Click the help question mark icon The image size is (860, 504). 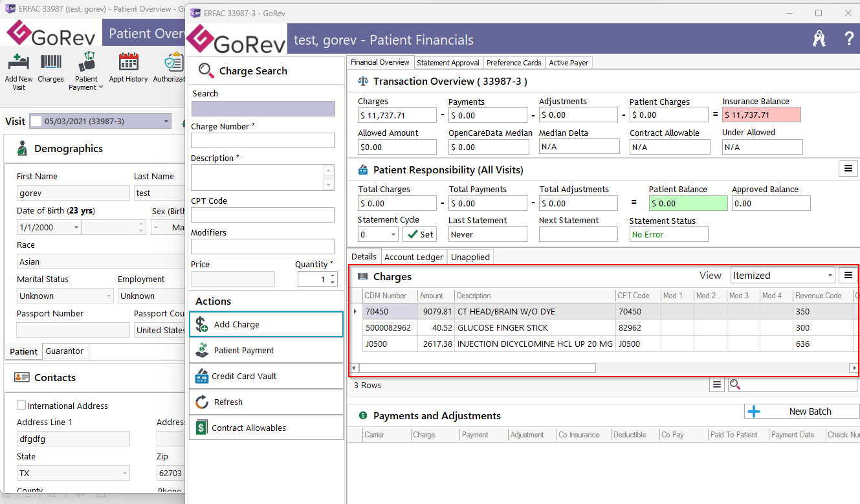tap(850, 39)
